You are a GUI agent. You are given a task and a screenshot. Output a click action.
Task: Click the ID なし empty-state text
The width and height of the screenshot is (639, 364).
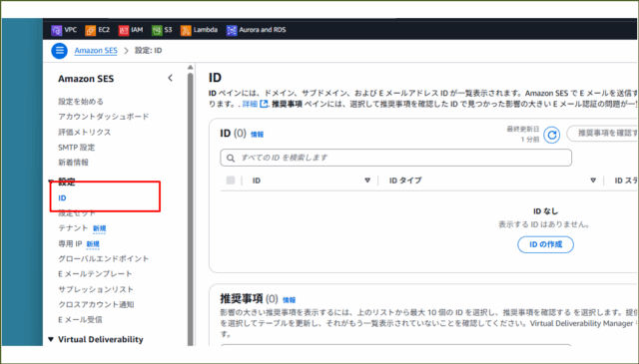[x=546, y=211]
